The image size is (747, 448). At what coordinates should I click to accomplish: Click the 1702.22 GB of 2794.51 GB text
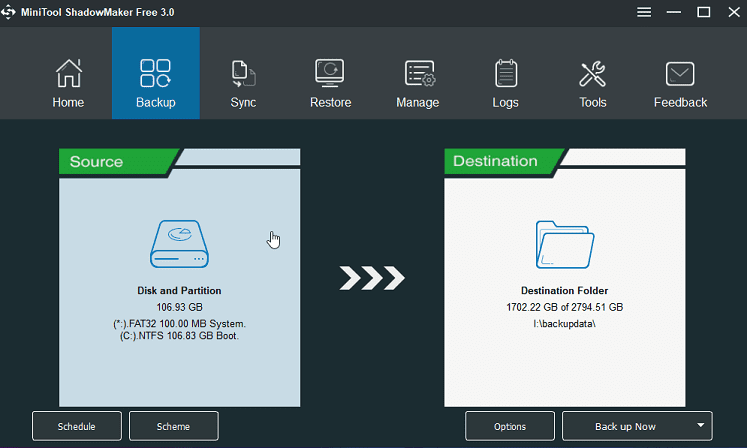tap(565, 307)
